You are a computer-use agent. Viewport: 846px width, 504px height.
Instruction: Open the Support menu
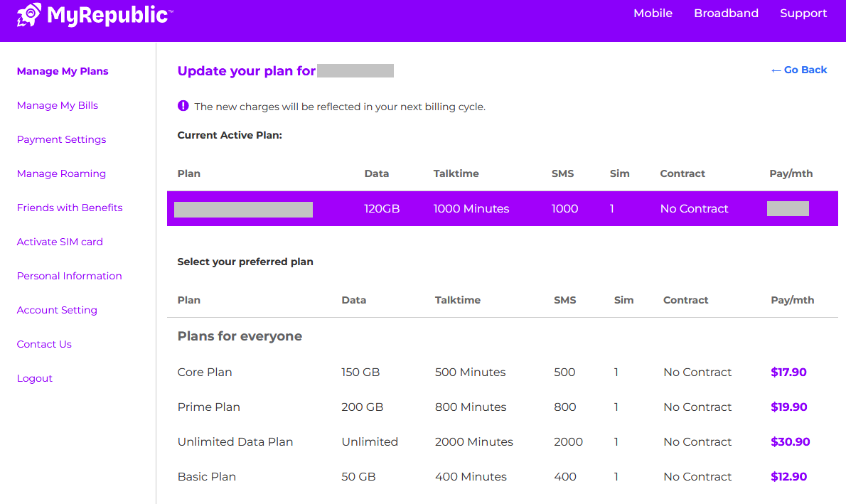tap(803, 14)
